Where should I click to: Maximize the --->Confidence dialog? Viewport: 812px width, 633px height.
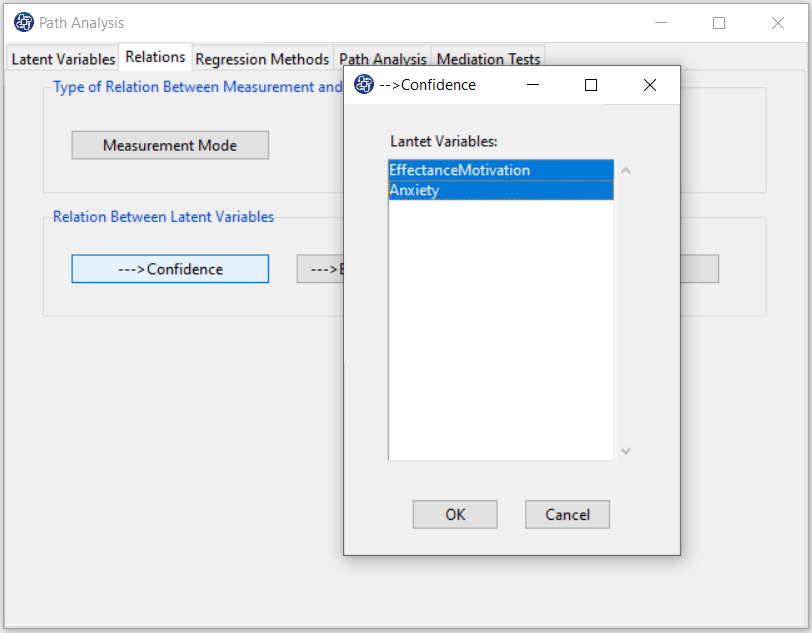tap(591, 85)
